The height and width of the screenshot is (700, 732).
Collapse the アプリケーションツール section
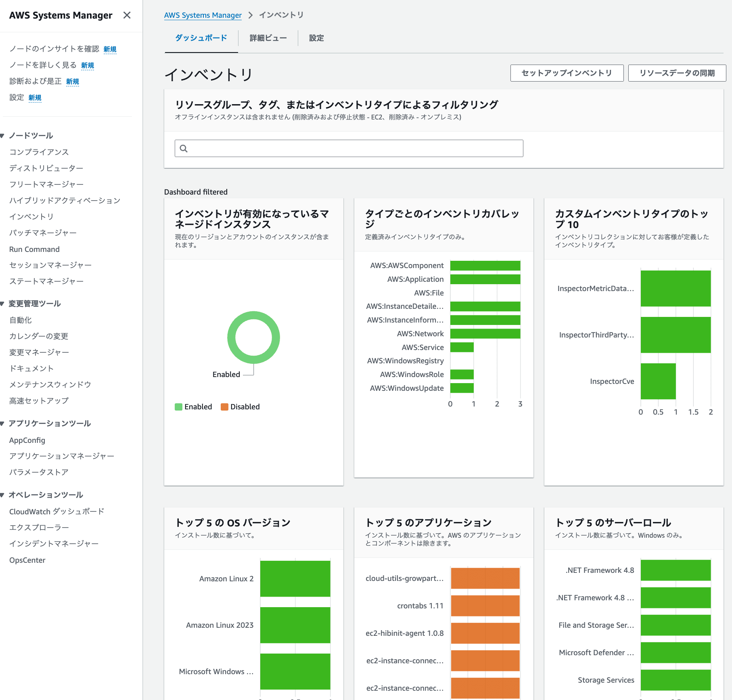coord(2,423)
